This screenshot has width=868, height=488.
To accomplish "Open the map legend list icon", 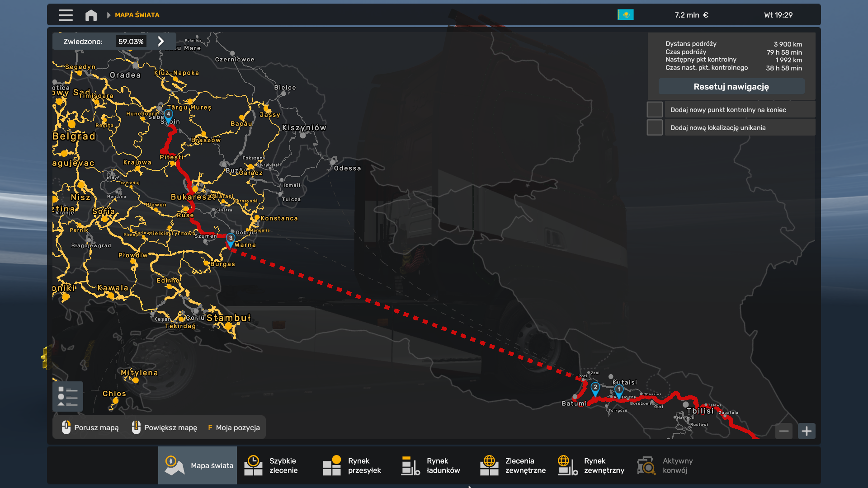I will pos(68,396).
